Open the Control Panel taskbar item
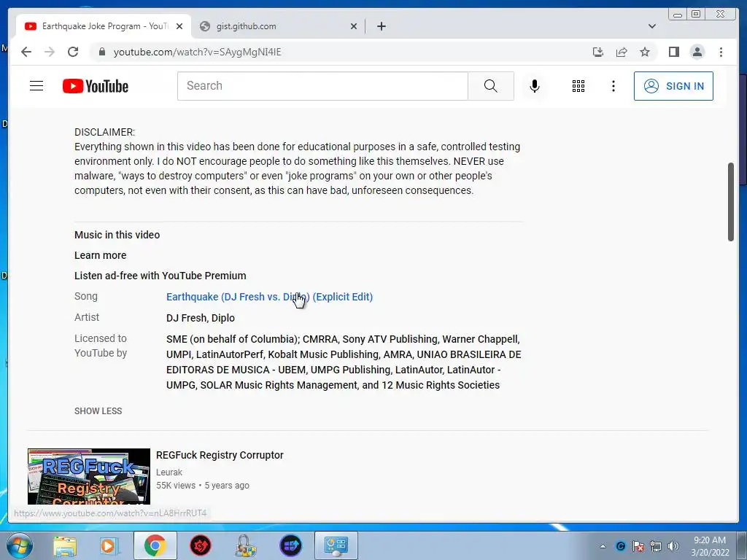 click(336, 545)
